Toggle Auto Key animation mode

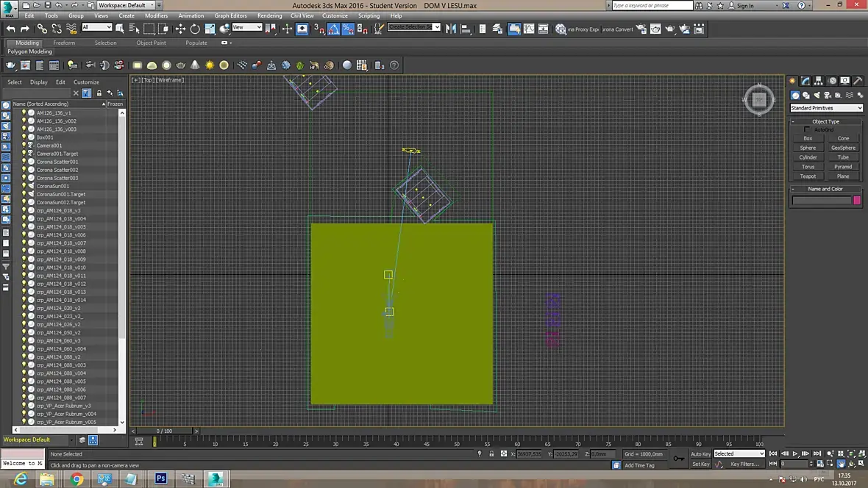click(x=700, y=453)
